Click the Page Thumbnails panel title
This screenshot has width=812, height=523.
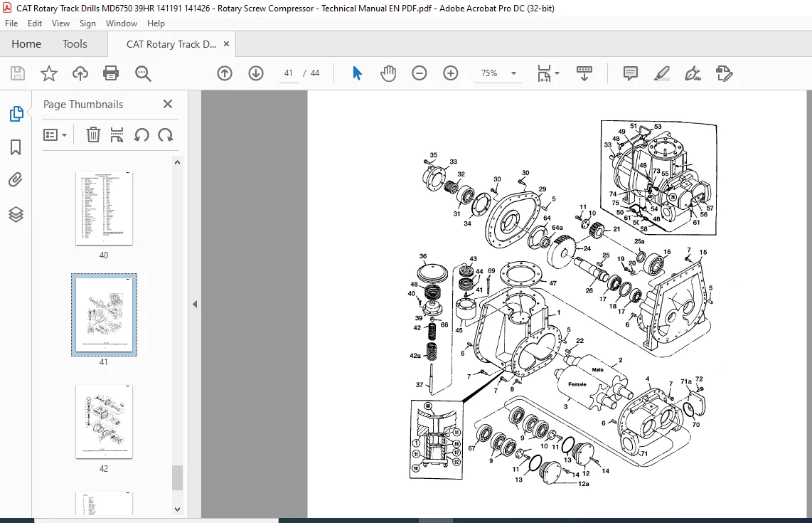point(83,104)
